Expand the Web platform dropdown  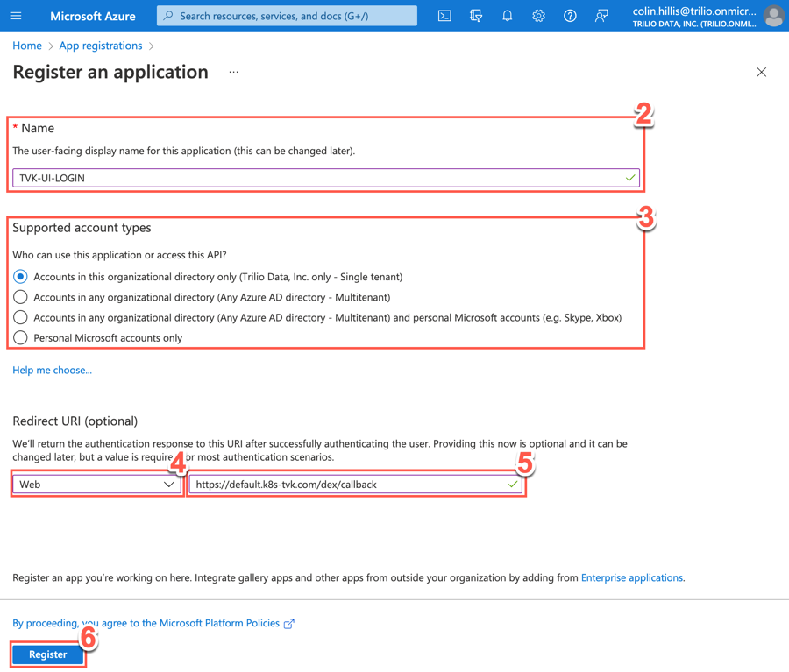96,485
